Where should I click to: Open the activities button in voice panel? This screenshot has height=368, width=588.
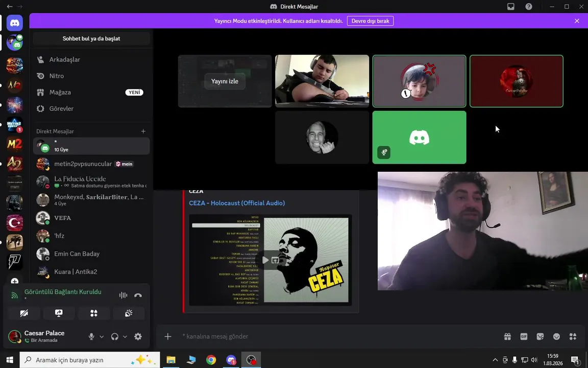(94, 313)
